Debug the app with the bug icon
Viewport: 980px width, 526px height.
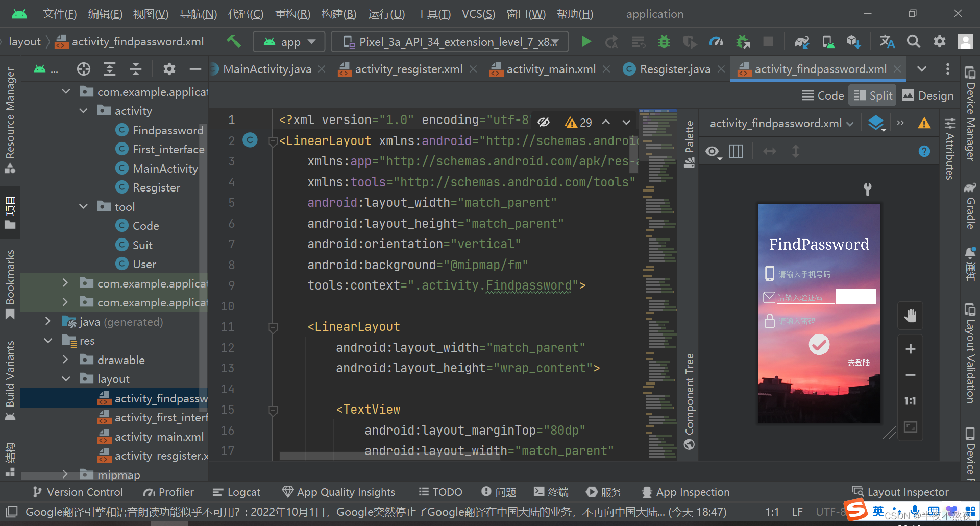click(664, 42)
